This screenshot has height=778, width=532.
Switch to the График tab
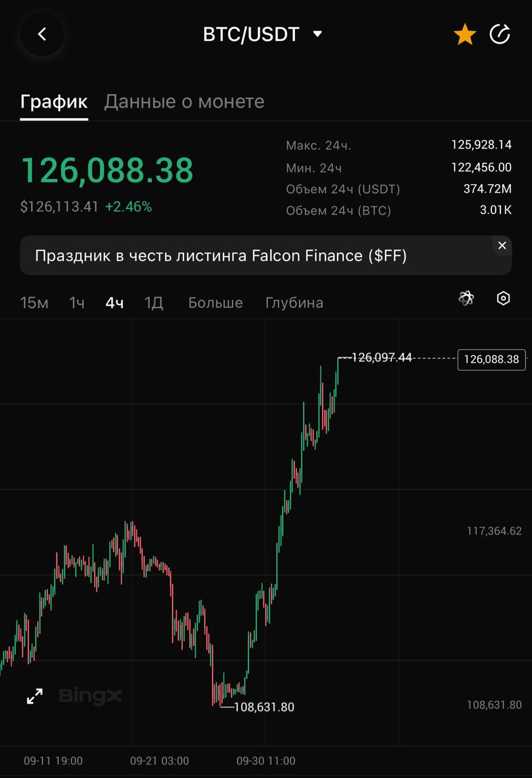[x=54, y=102]
